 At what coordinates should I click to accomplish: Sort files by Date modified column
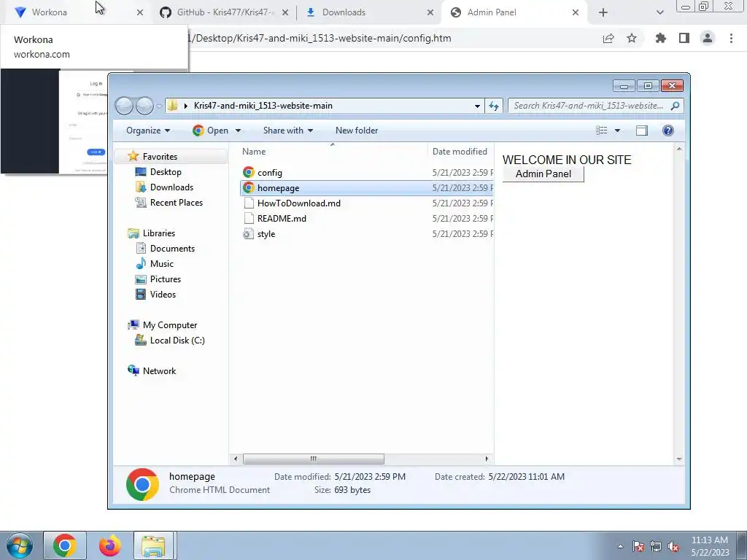coord(461,152)
